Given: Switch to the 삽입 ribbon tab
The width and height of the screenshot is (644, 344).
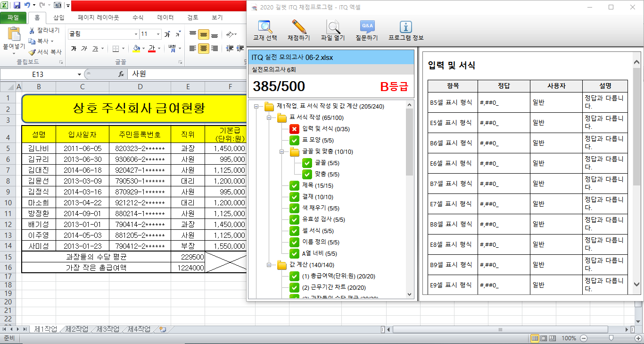Looking at the screenshot, I should click(59, 17).
